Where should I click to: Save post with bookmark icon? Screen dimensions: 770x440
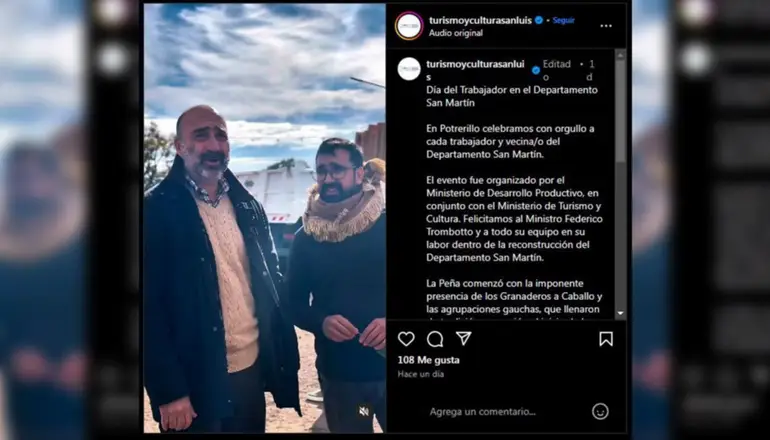(x=606, y=339)
